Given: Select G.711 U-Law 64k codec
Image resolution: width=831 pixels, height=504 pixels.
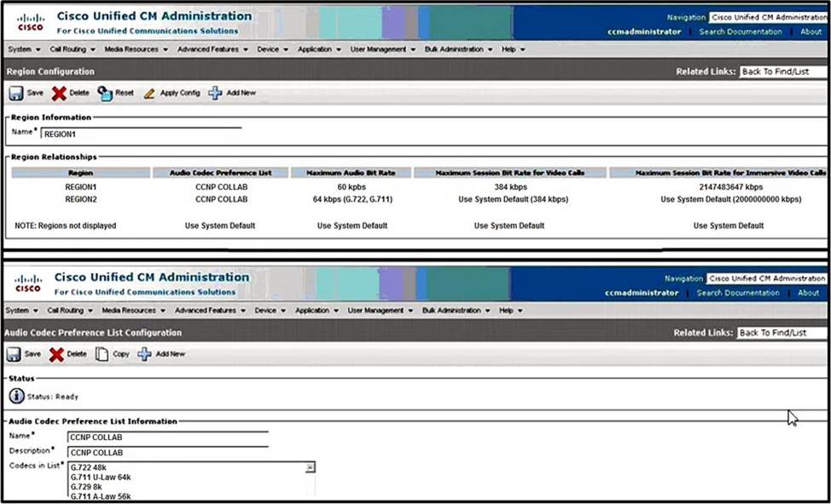Looking at the screenshot, I should tap(101, 478).
